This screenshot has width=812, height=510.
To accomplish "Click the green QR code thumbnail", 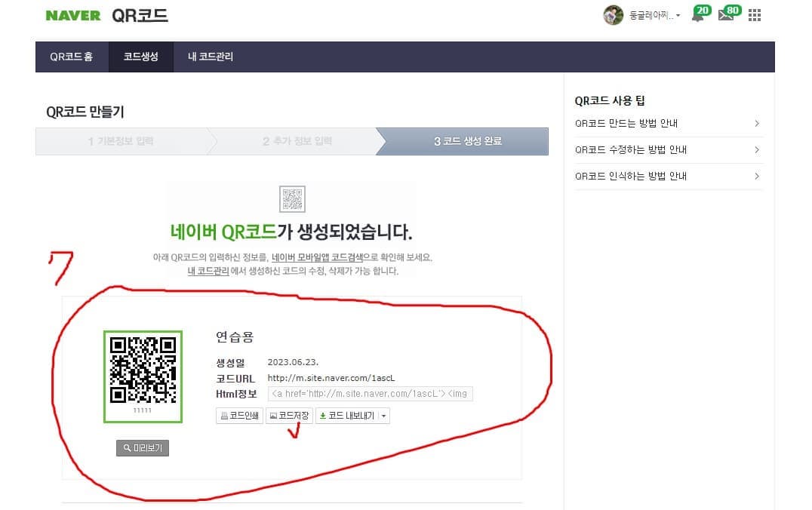I will (x=143, y=375).
